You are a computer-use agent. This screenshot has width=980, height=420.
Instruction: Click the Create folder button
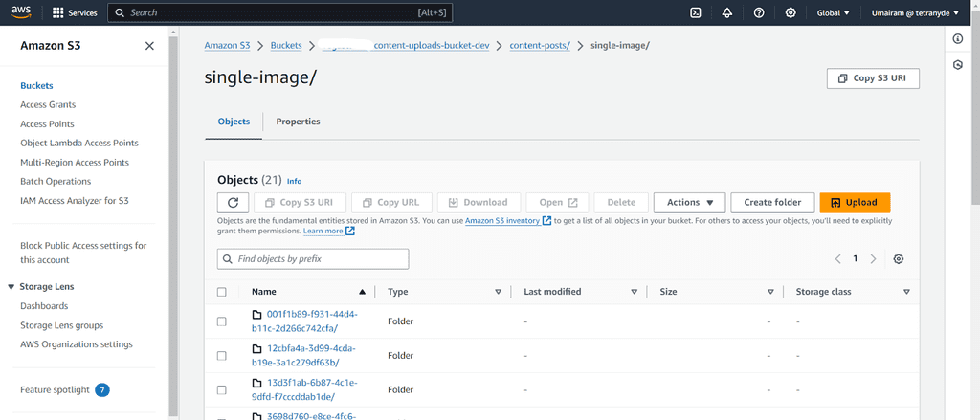[772, 203]
